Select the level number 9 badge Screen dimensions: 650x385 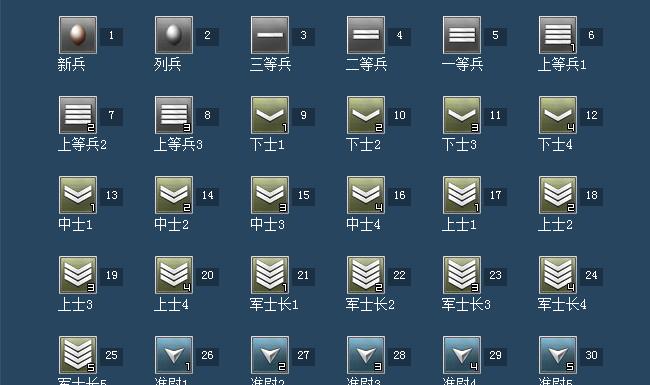303,116
